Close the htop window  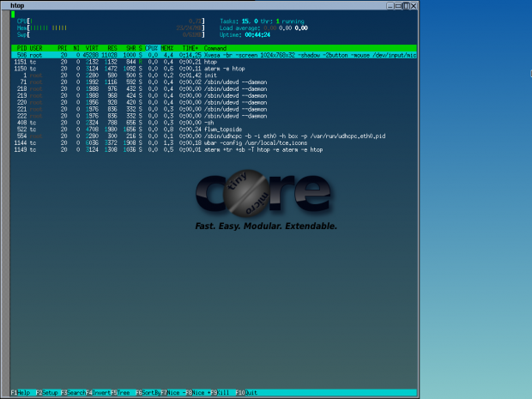(x=414, y=6)
